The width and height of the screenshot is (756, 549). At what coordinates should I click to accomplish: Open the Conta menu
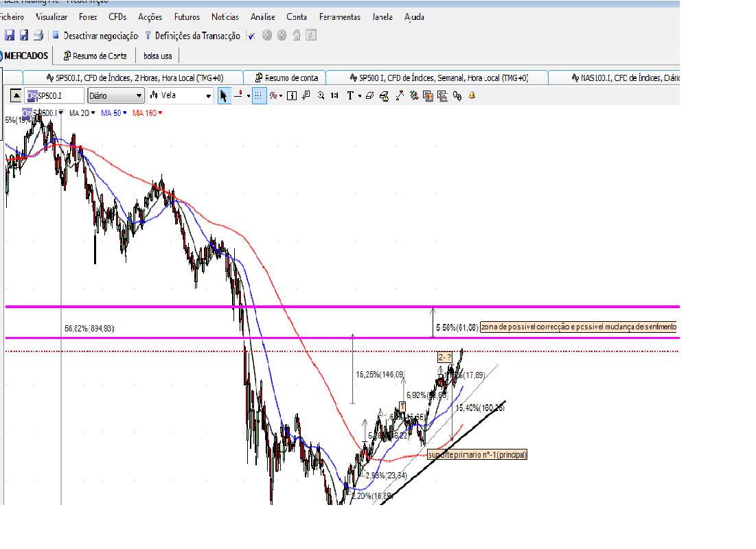pyautogui.click(x=297, y=17)
